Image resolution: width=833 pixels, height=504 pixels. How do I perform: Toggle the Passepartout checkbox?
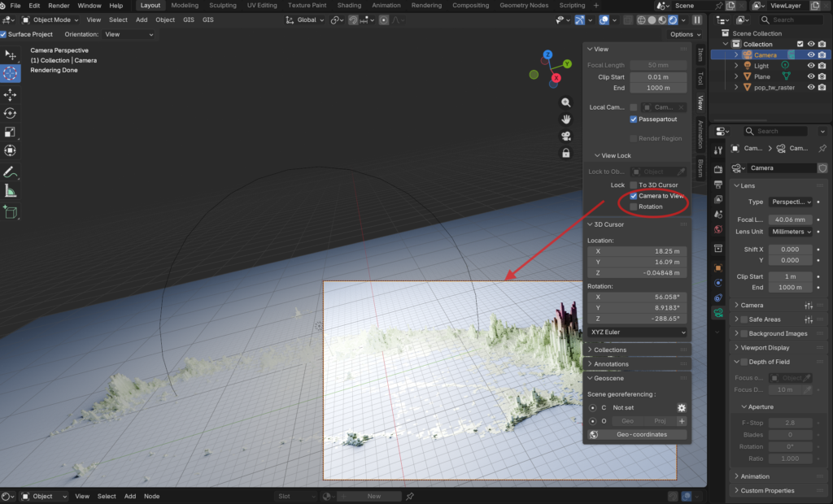[633, 119]
